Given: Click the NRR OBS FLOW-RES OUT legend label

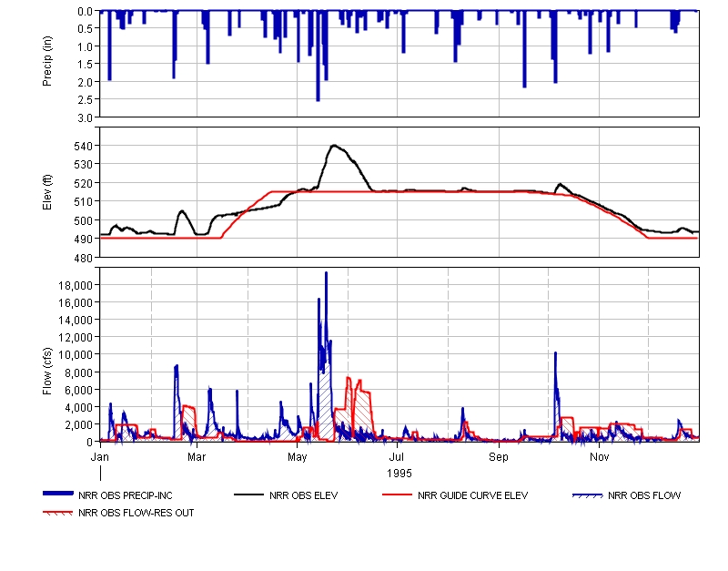Looking at the screenshot, I should coord(136,513).
